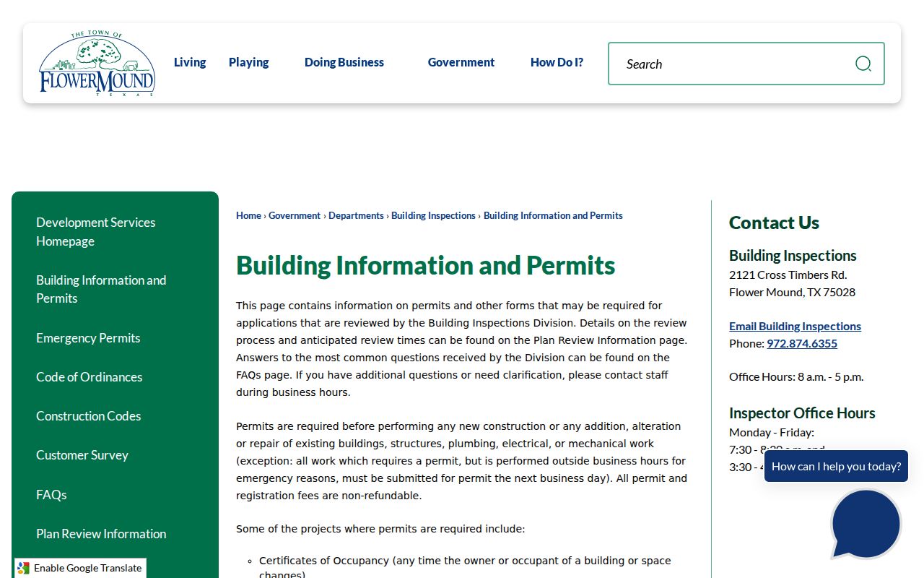Click the address line 2121 Cross Timbers Rd.
Screen dimensions: 924x578
pos(788,275)
